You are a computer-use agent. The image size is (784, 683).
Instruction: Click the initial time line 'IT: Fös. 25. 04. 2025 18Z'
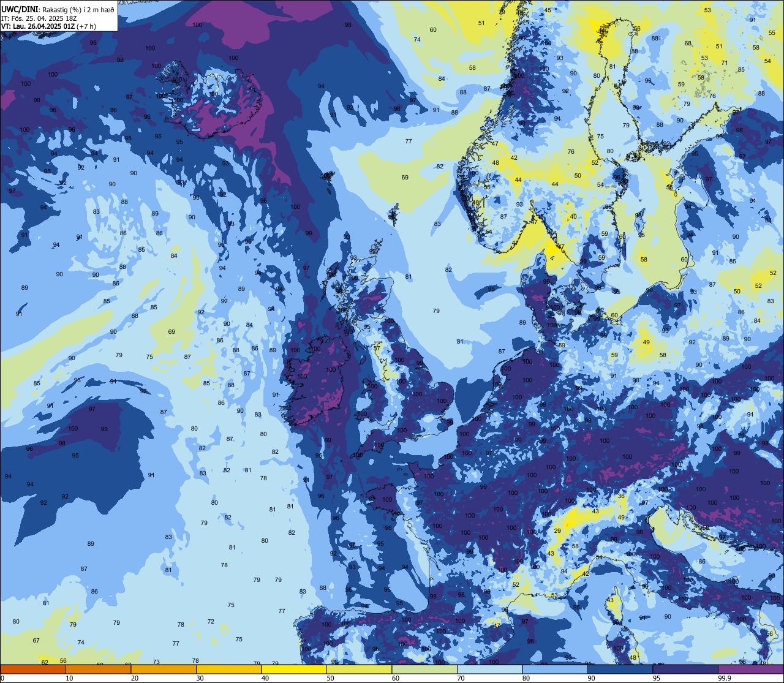coord(39,18)
